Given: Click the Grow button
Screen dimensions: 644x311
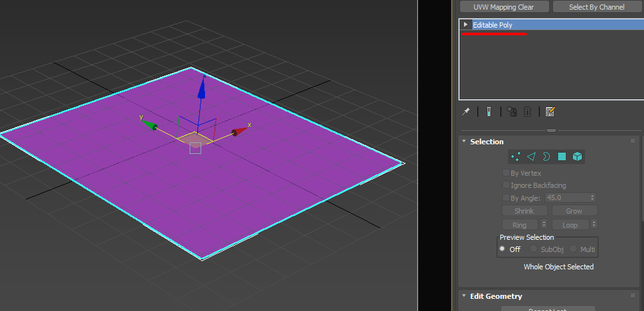Looking at the screenshot, I should click(574, 211).
